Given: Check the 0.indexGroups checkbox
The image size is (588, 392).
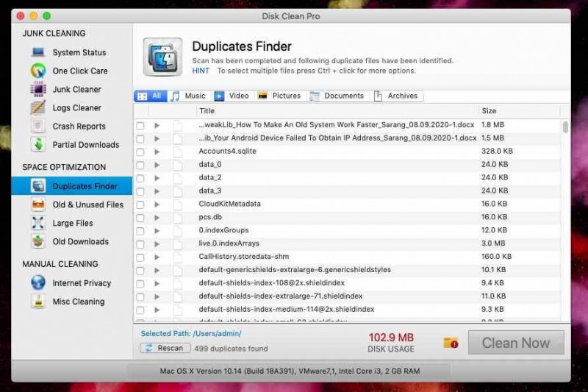Looking at the screenshot, I should click(x=140, y=231).
